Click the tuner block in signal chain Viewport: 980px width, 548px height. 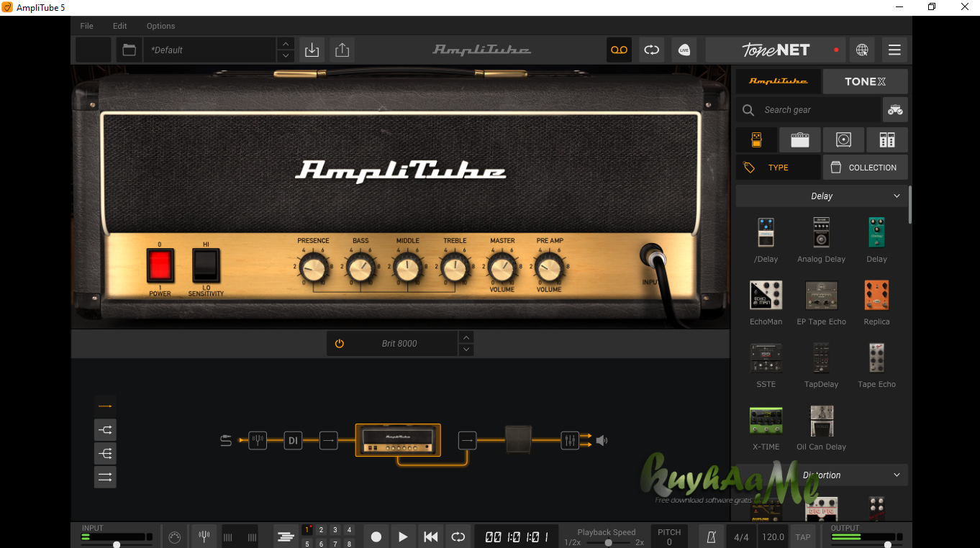[258, 440]
